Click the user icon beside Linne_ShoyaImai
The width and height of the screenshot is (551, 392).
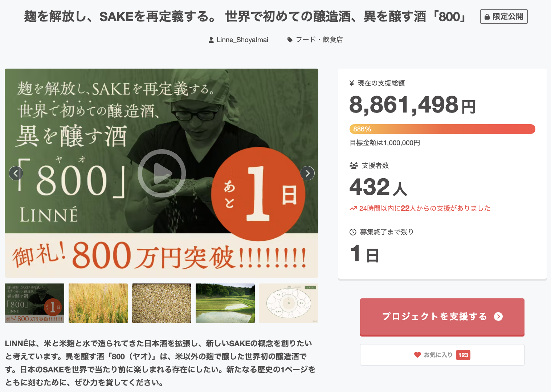tap(211, 40)
